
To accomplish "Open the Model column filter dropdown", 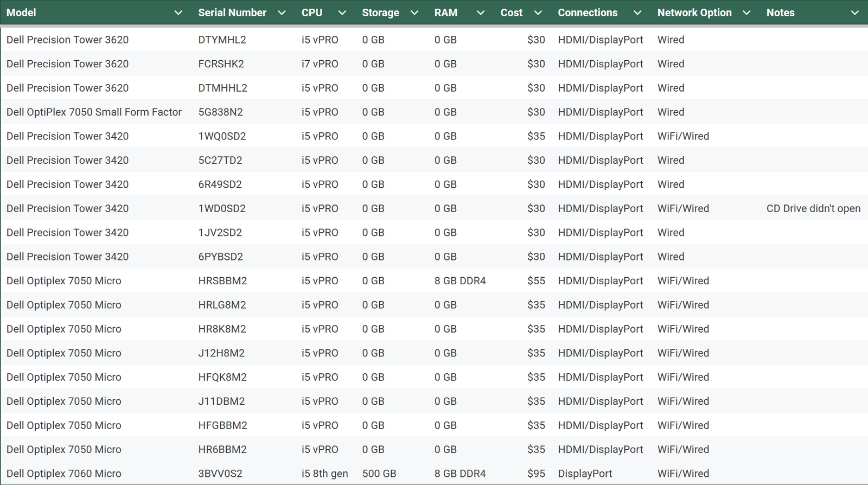I will 178,13.
